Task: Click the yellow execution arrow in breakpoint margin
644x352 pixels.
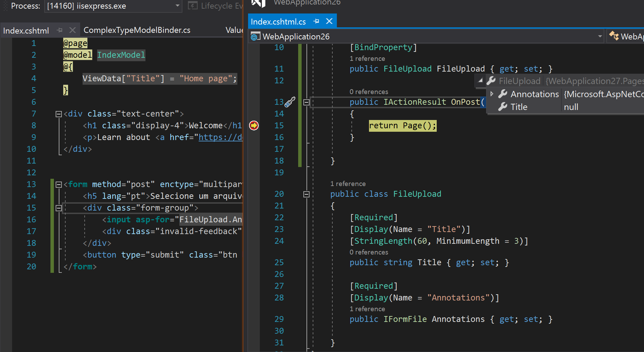Action: click(x=254, y=126)
